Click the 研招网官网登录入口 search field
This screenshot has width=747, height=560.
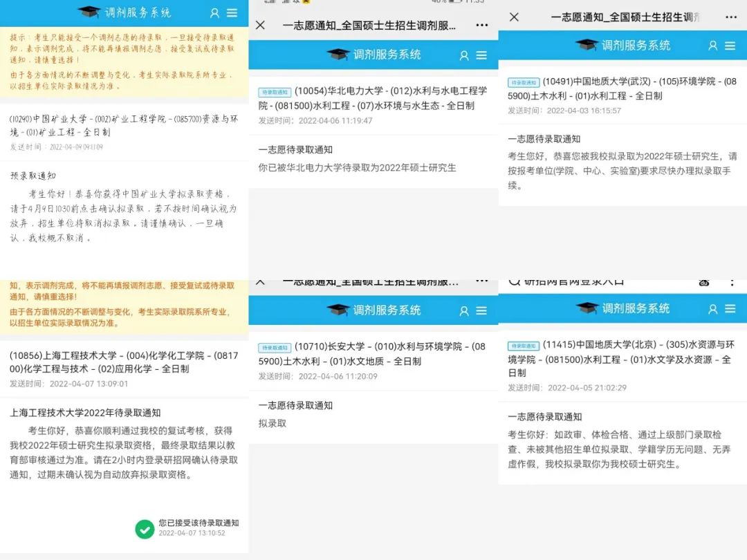588,281
